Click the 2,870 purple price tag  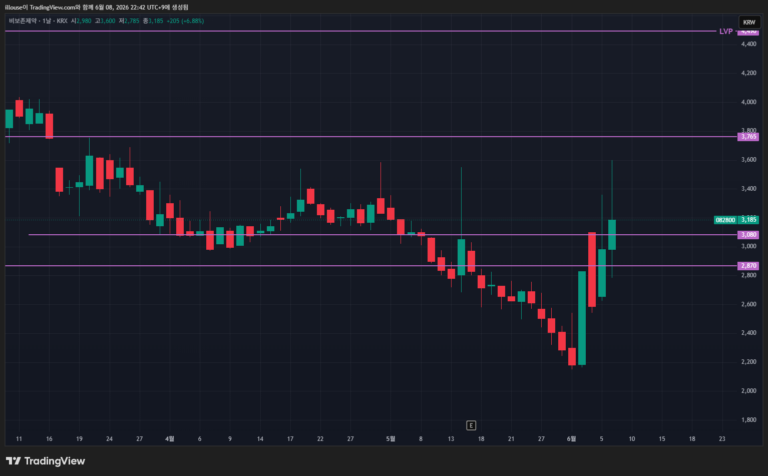[x=748, y=265]
